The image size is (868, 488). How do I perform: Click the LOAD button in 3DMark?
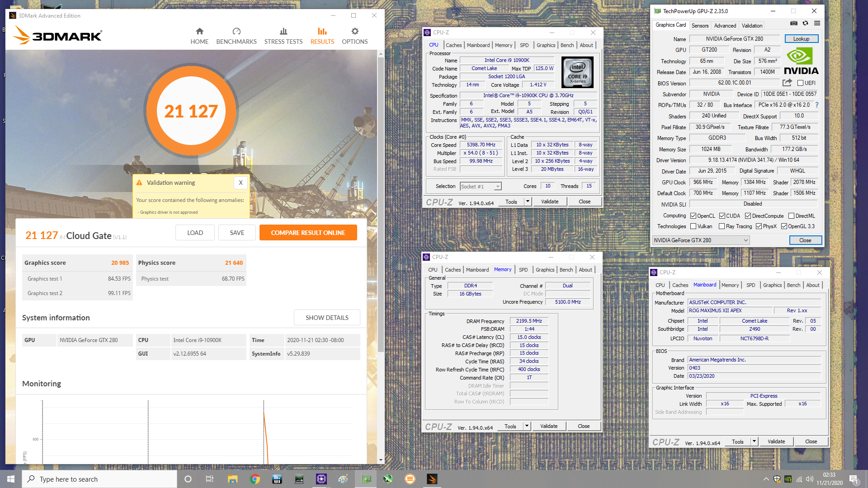tap(195, 233)
